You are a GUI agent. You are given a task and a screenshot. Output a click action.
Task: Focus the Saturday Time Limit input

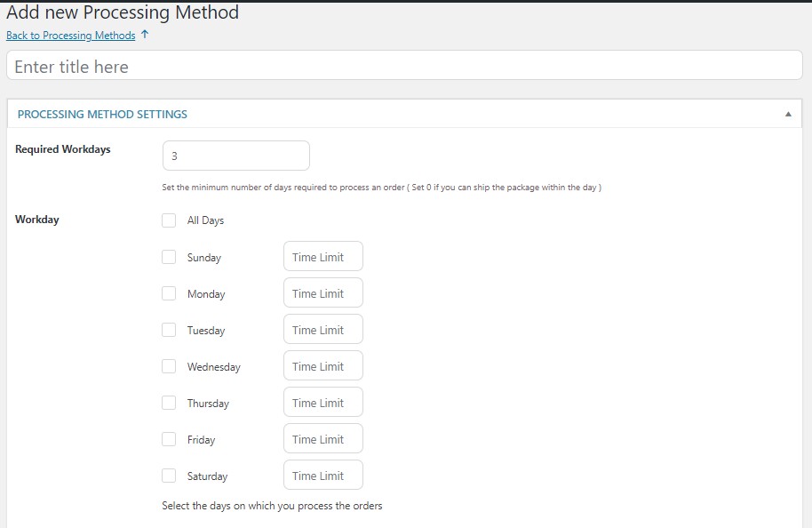click(x=323, y=476)
